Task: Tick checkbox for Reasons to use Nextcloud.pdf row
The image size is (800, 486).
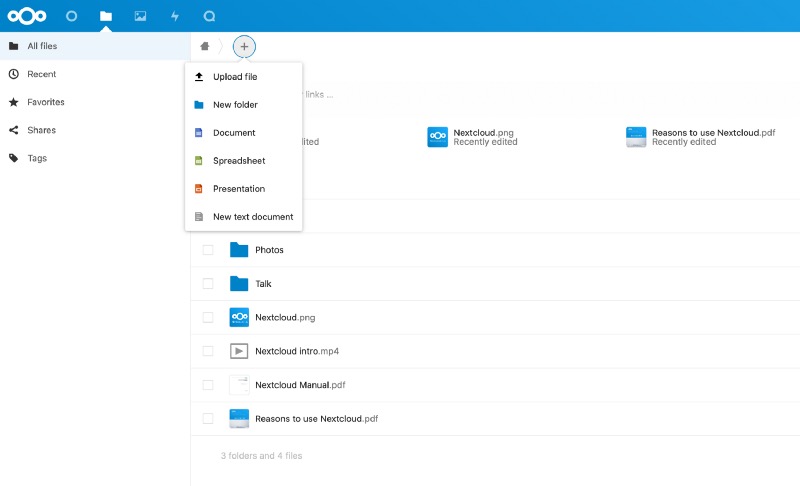Action: 208,419
